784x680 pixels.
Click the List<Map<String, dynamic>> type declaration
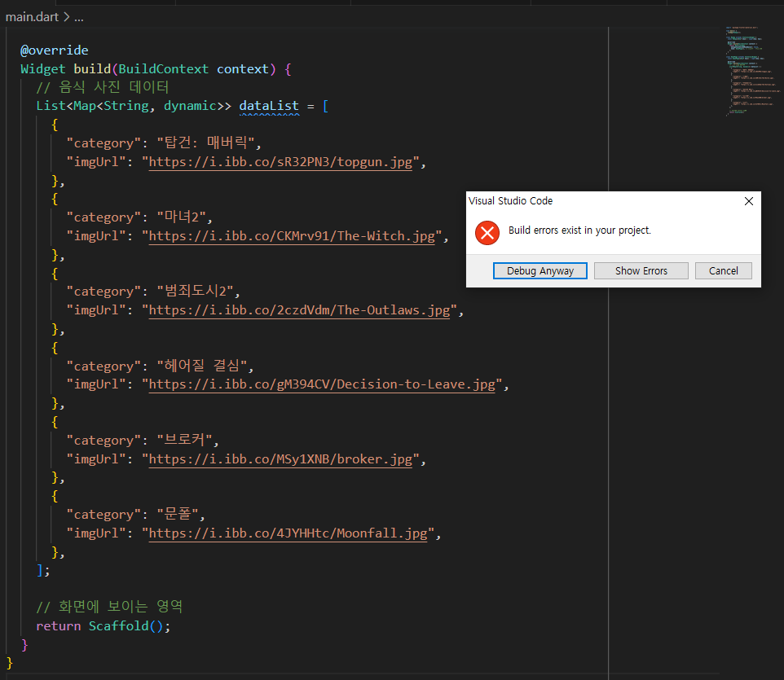(x=134, y=106)
